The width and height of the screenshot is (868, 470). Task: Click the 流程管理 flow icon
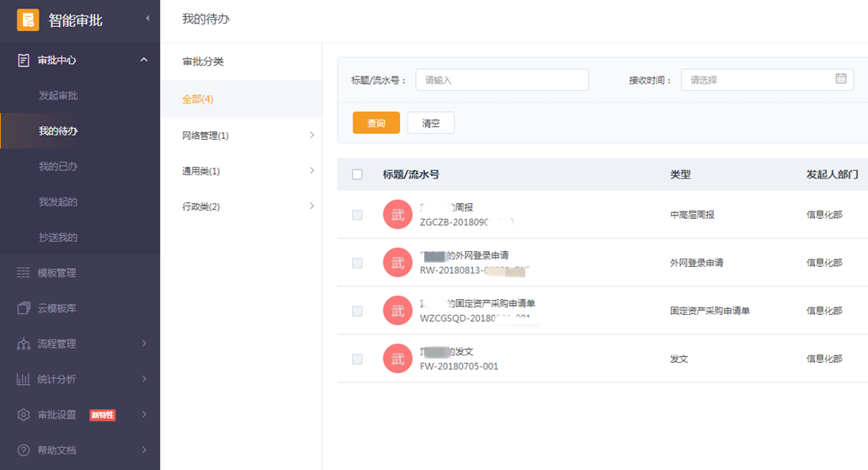pos(24,344)
